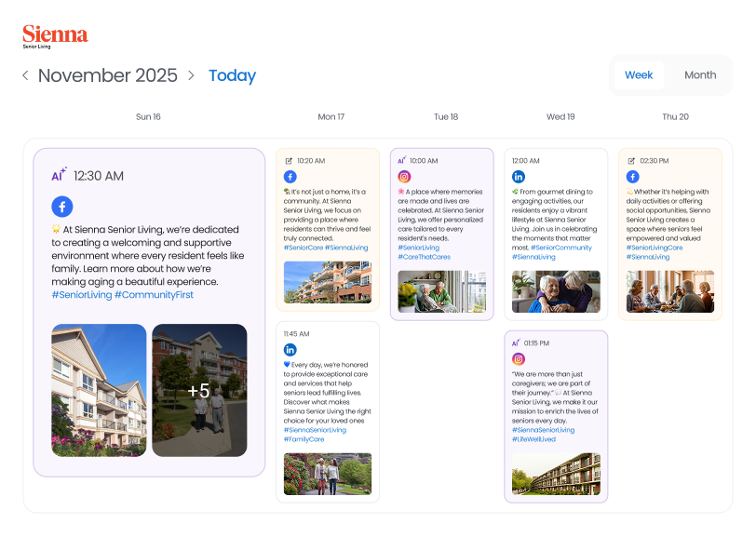Click the edit icon beside 10:20 AM

(x=289, y=160)
